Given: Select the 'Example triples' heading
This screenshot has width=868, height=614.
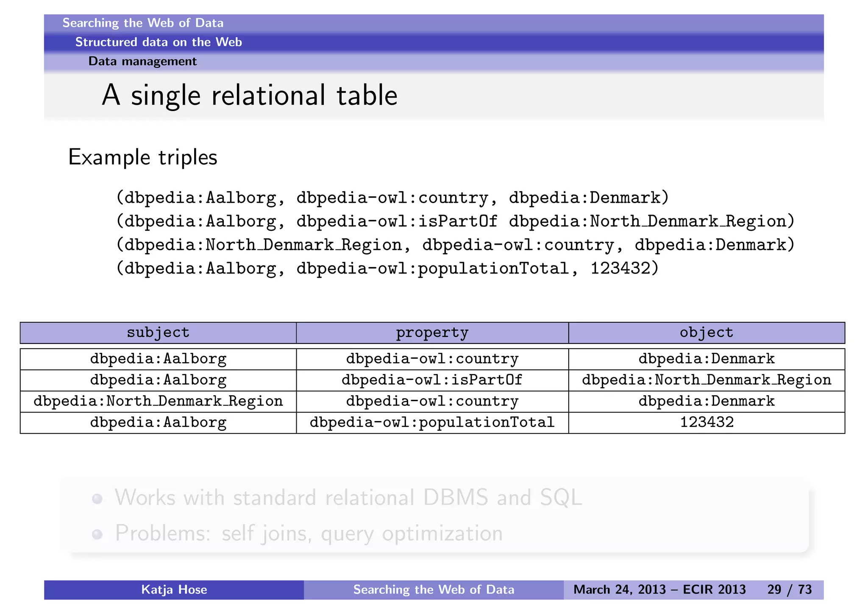Looking at the screenshot, I should (x=143, y=157).
